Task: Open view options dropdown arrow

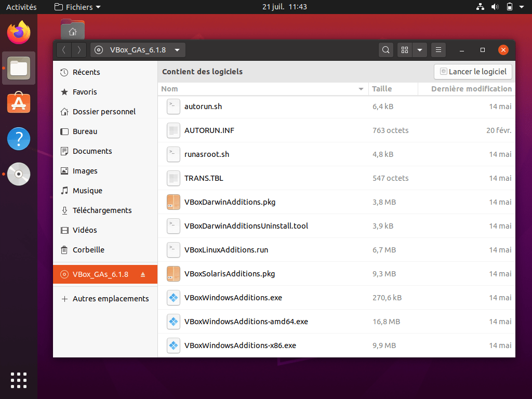Action: point(420,50)
